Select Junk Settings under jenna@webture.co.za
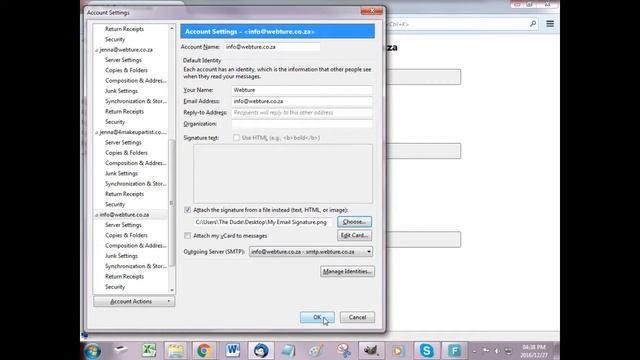This screenshot has width=640, height=360. (x=121, y=91)
